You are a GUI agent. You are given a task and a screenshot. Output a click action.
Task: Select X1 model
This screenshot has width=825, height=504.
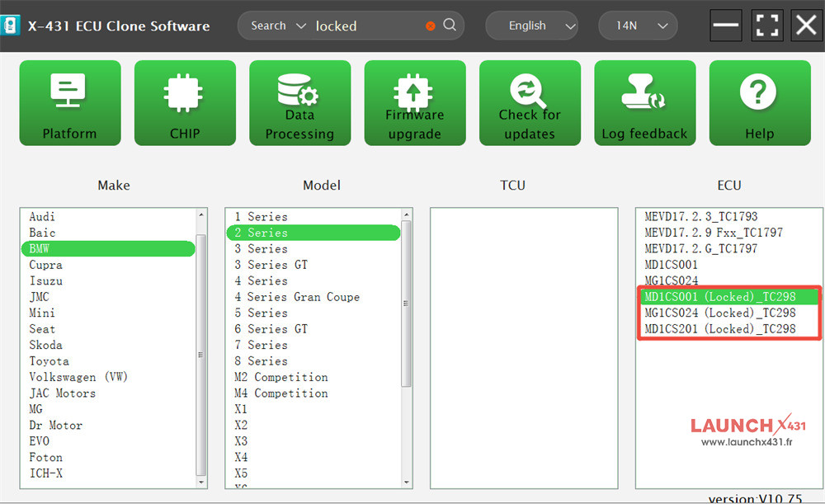(313, 409)
